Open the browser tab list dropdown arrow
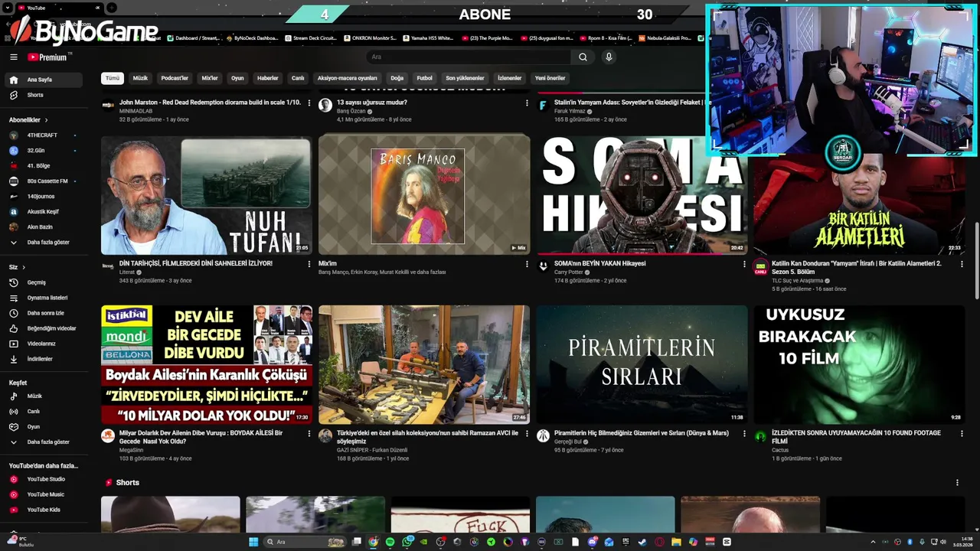 [6, 8]
